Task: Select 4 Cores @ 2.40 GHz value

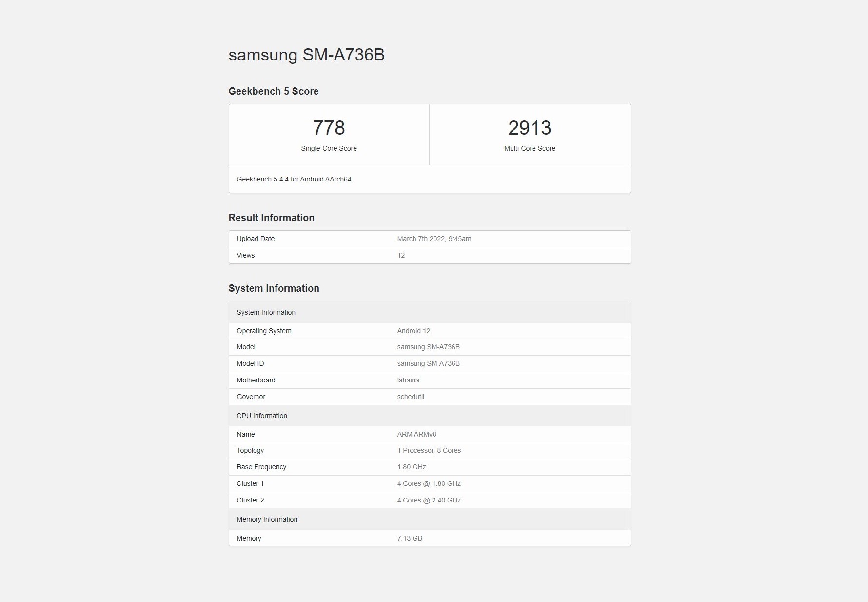Action: coord(429,500)
